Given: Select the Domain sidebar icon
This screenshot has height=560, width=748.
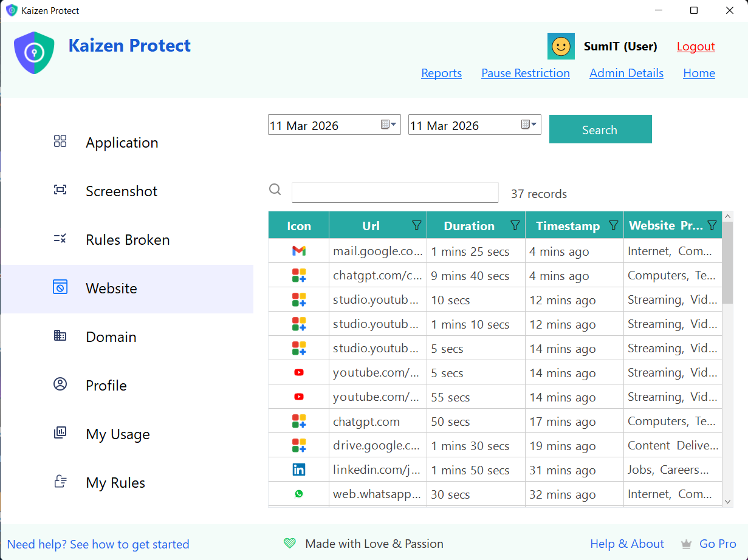Looking at the screenshot, I should [60, 335].
